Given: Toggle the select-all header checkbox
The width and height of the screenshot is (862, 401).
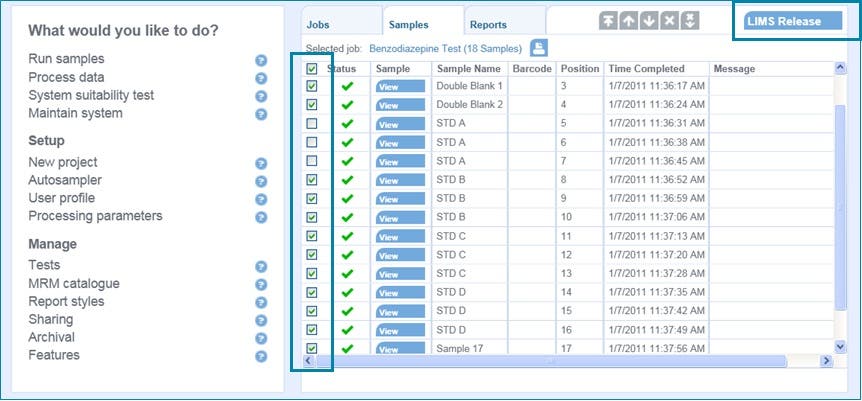Looking at the screenshot, I should click(x=312, y=69).
